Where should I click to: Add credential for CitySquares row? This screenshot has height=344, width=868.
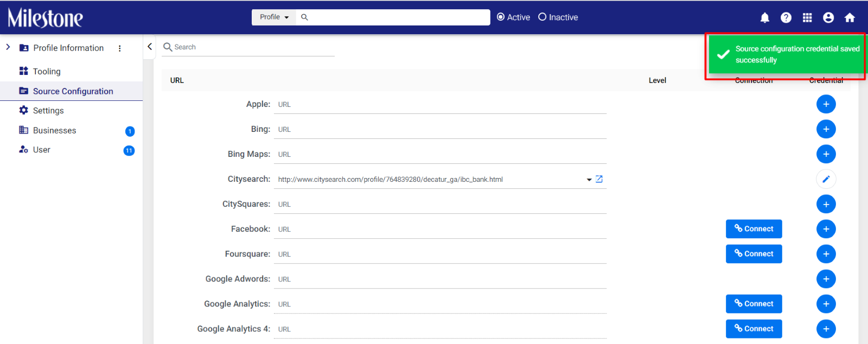(826, 204)
